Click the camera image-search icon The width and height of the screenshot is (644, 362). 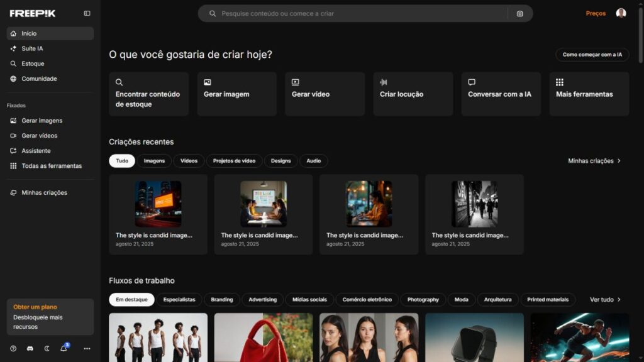[x=519, y=13]
